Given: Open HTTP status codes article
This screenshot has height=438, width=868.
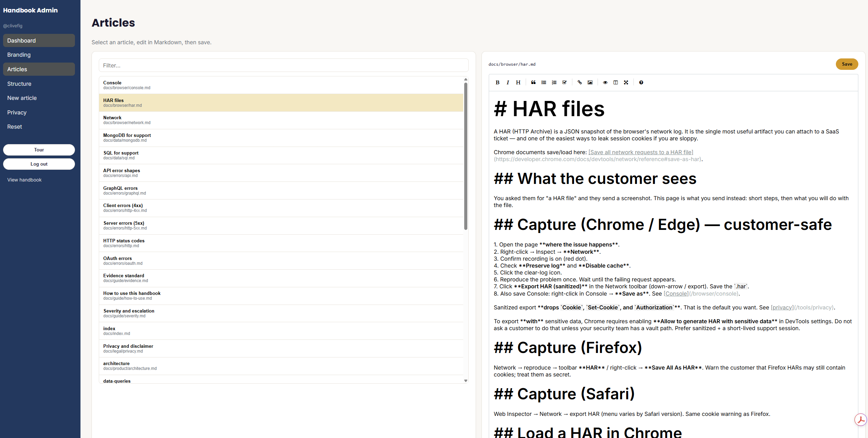Looking at the screenshot, I should click(x=281, y=243).
